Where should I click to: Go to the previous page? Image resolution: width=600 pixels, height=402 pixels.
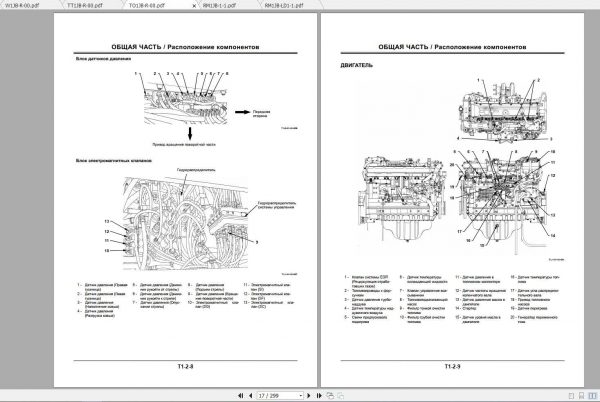(x=251, y=395)
